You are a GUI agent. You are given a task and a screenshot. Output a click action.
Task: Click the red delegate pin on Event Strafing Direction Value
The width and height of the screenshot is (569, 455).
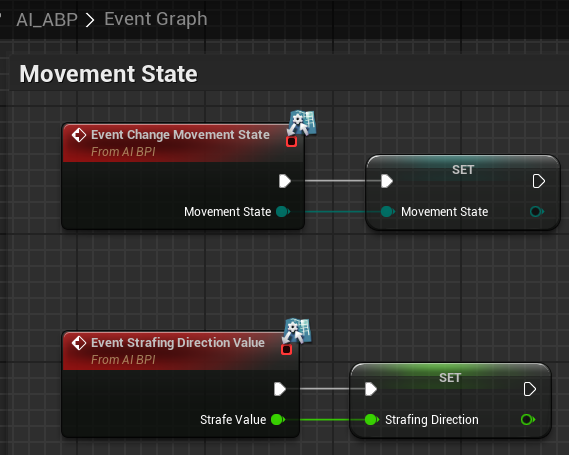tap(286, 349)
